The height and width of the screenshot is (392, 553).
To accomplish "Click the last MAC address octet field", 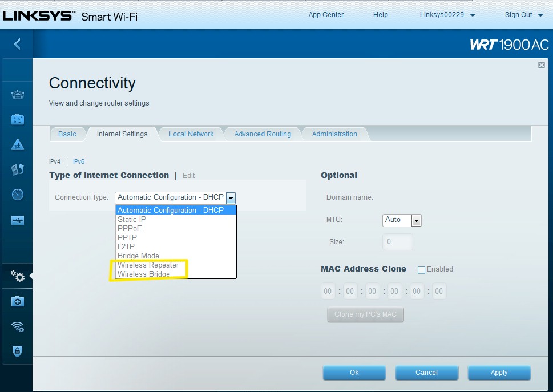I will click(x=439, y=291).
